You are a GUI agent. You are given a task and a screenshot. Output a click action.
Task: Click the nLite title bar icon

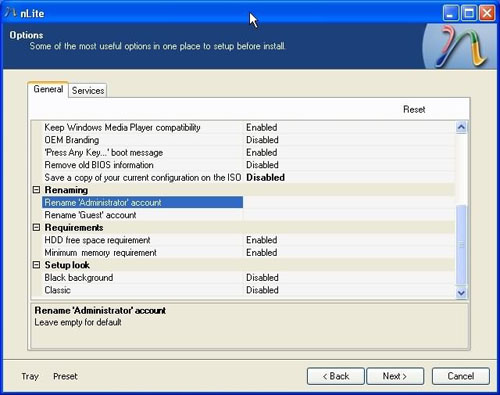pos(10,13)
